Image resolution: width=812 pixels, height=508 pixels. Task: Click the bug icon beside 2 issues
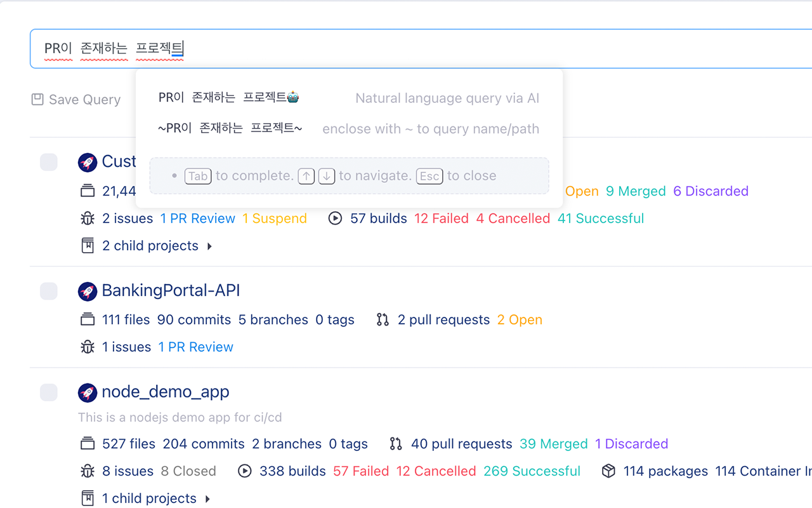pyautogui.click(x=88, y=218)
